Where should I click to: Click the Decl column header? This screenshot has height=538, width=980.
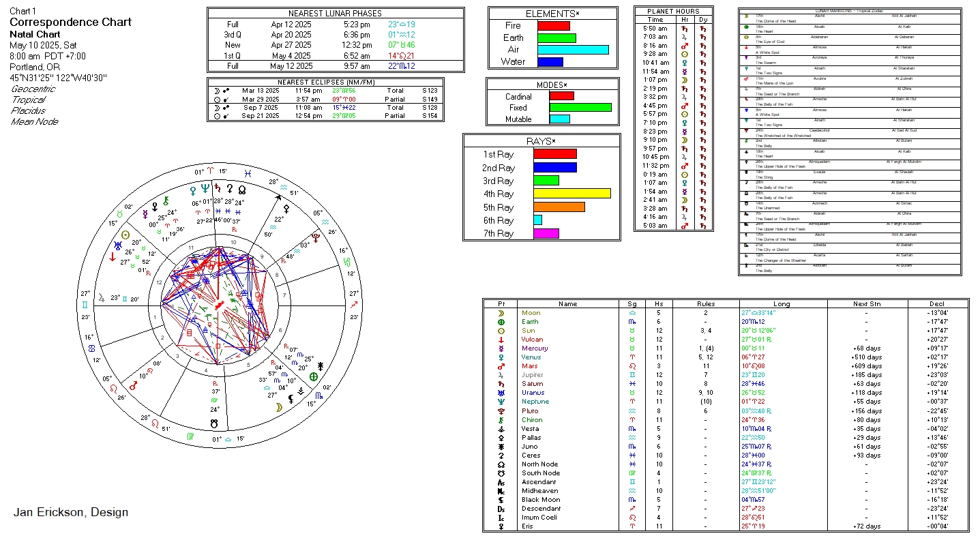coord(937,304)
